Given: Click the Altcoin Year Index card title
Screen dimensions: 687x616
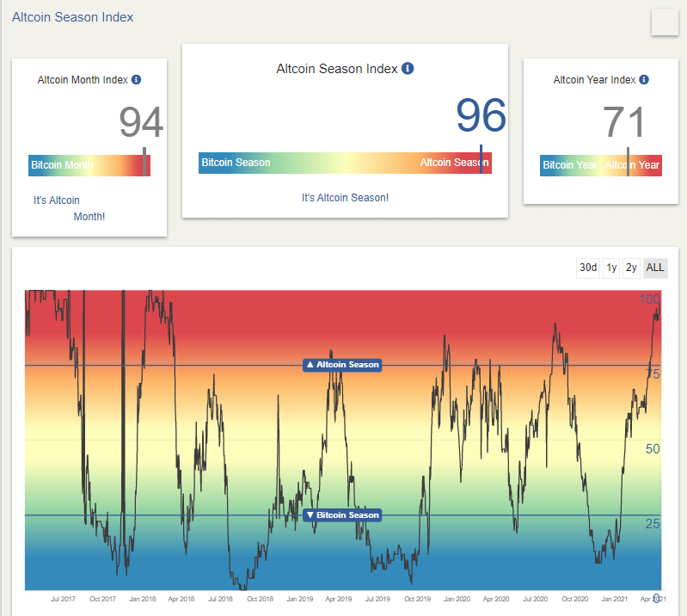Looking at the screenshot, I should coord(594,80).
